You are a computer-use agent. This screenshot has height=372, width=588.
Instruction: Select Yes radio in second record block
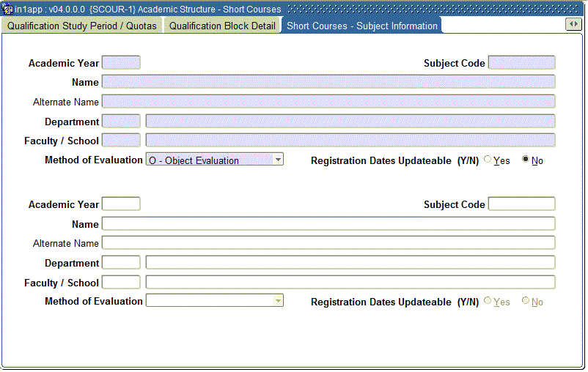pyautogui.click(x=488, y=301)
